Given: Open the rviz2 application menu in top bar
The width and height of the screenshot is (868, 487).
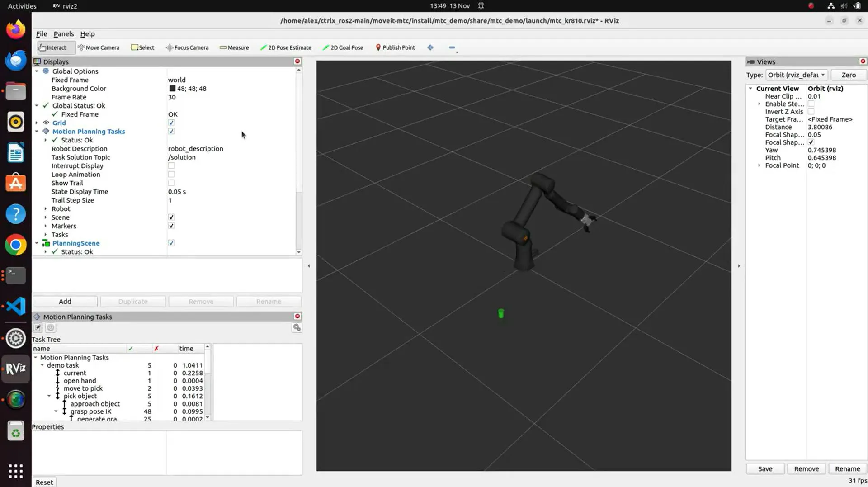Looking at the screenshot, I should click(65, 6).
